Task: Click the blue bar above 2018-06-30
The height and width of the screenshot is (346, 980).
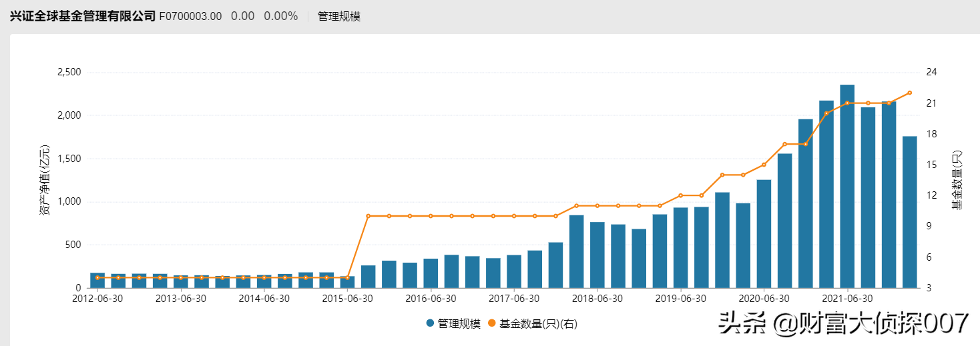Action: point(597,255)
